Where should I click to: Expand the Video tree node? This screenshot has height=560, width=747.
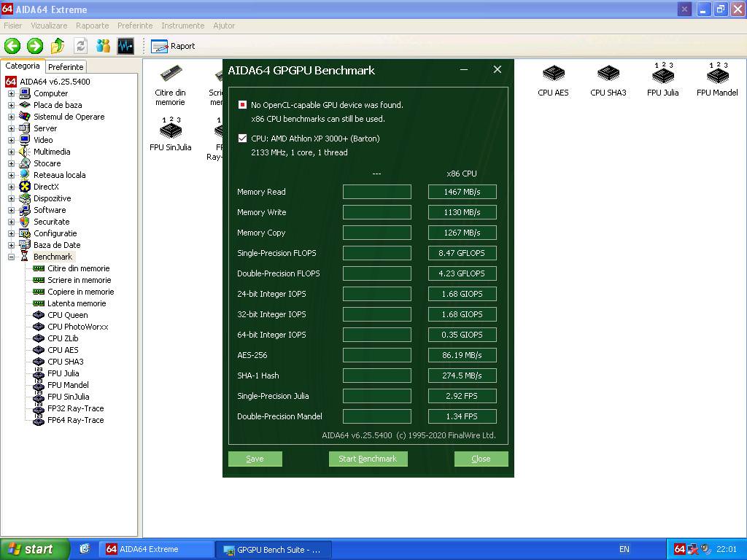11,140
